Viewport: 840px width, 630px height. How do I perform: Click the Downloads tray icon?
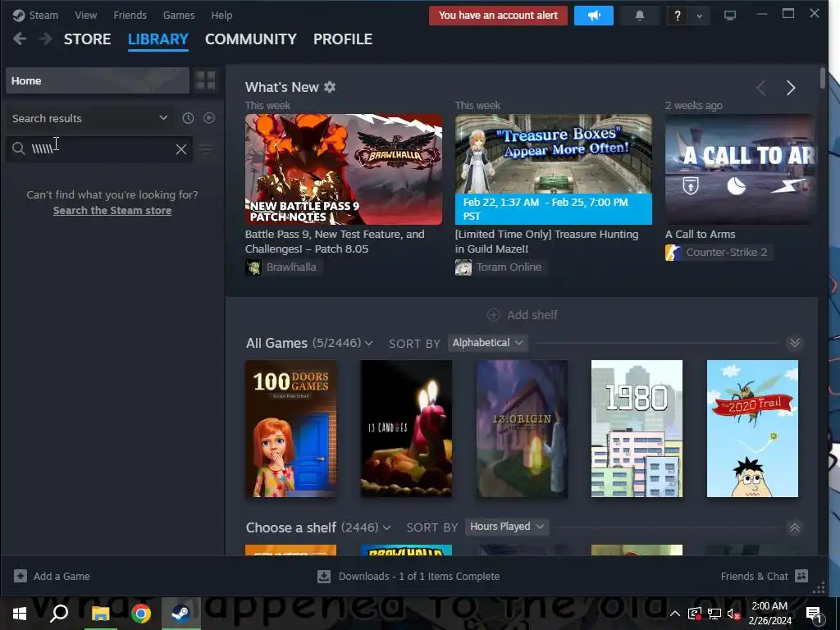[324, 577]
